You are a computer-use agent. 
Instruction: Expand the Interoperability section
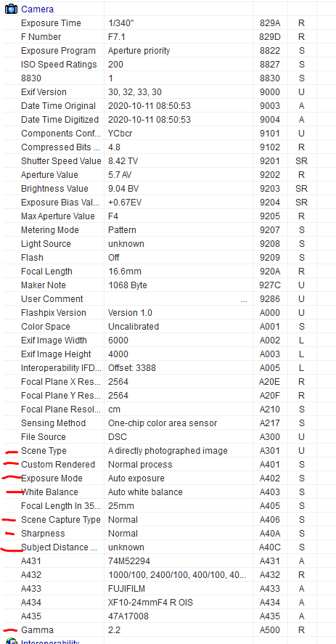pyautogui.click(x=50, y=642)
